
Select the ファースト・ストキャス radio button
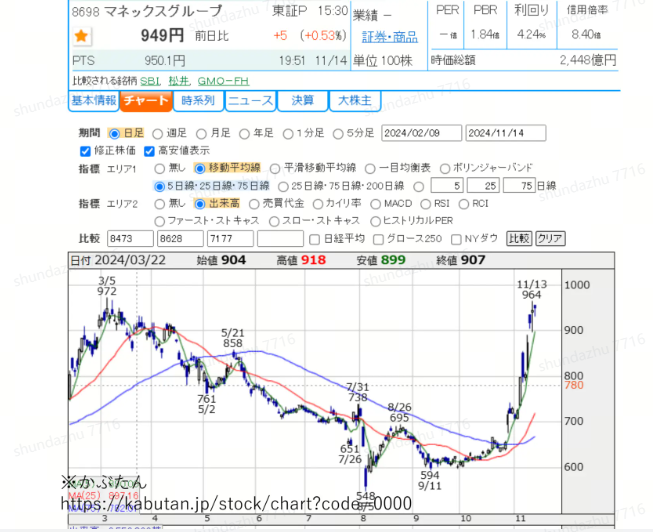pos(160,222)
